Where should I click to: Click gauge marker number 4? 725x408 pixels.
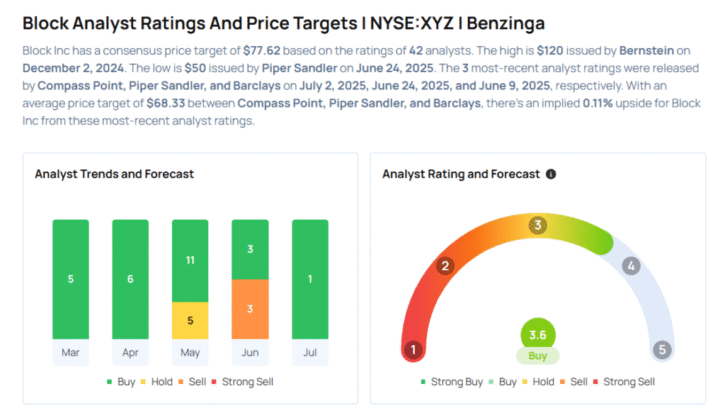click(630, 266)
